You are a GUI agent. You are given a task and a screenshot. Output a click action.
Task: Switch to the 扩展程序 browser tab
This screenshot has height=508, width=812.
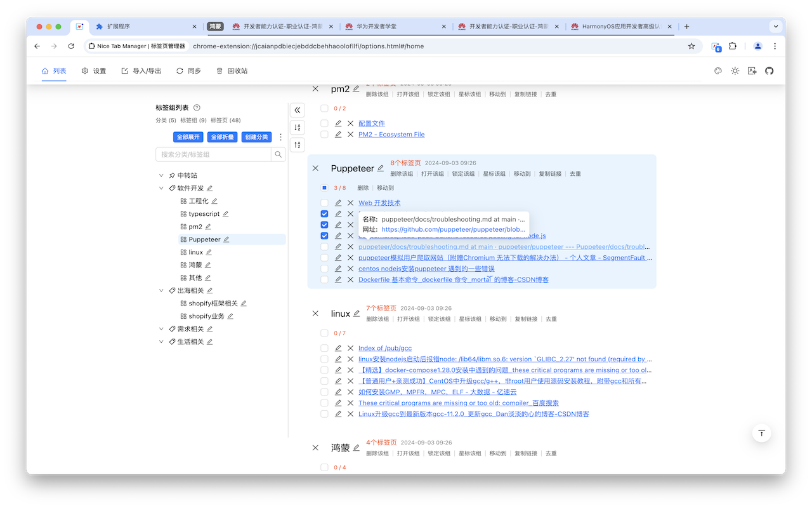[x=146, y=27]
